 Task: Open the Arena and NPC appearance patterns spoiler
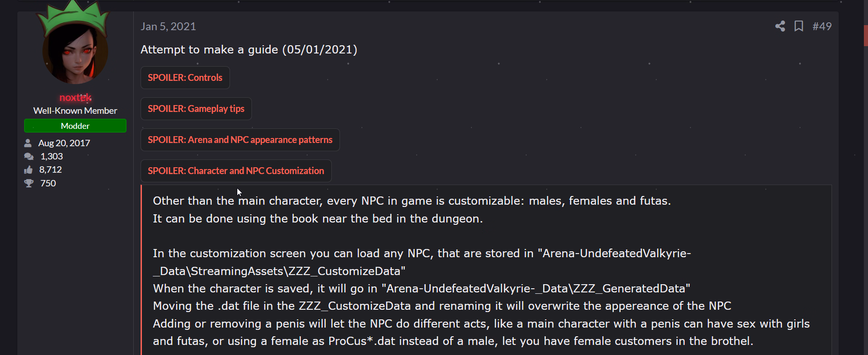240,140
